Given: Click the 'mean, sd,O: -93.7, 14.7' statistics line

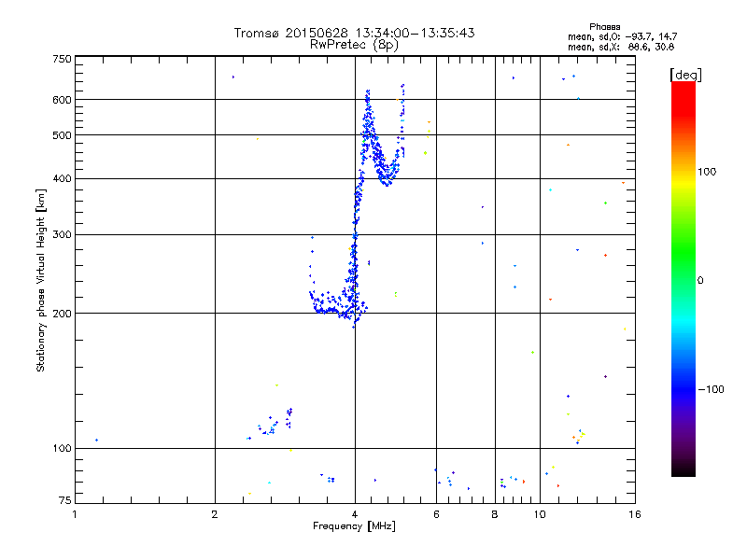Looking at the screenshot, I should pos(622,36).
